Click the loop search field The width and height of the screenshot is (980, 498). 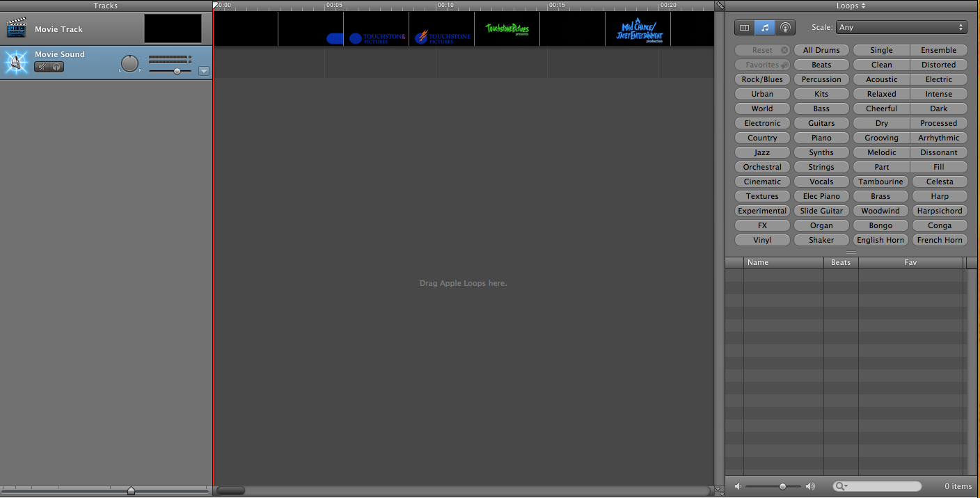(877, 486)
